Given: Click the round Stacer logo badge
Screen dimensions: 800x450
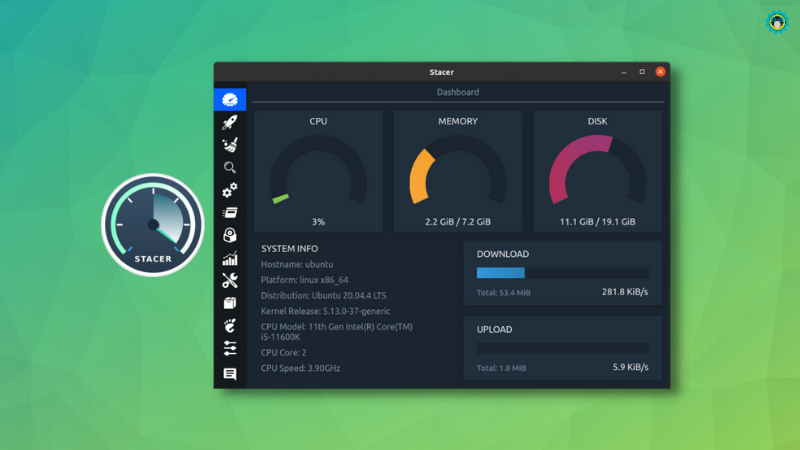Looking at the screenshot, I should coord(153,225).
